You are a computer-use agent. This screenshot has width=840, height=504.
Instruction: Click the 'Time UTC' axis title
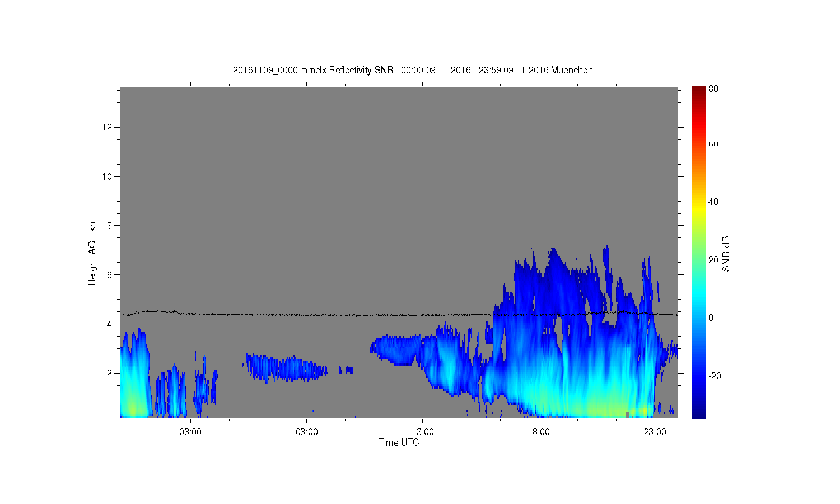pyautogui.click(x=399, y=442)
